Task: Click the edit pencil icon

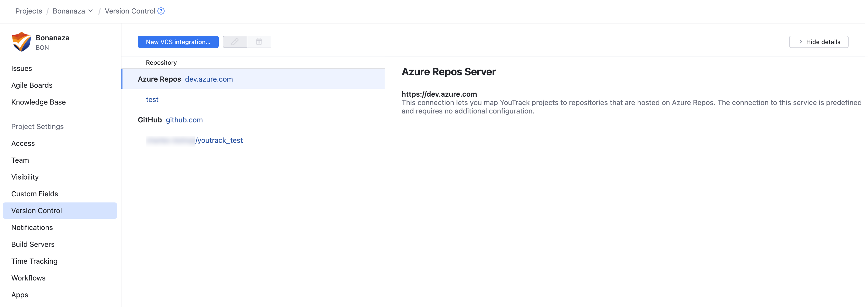Action: 234,42
